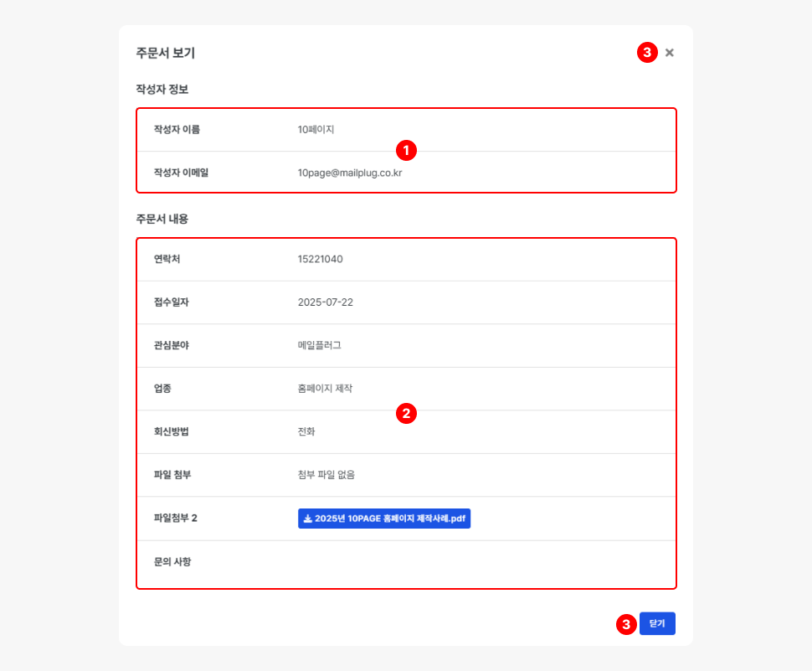812x671 pixels.
Task: Close the 주문서 보기 dialog with the X icon
Action: pos(670,53)
